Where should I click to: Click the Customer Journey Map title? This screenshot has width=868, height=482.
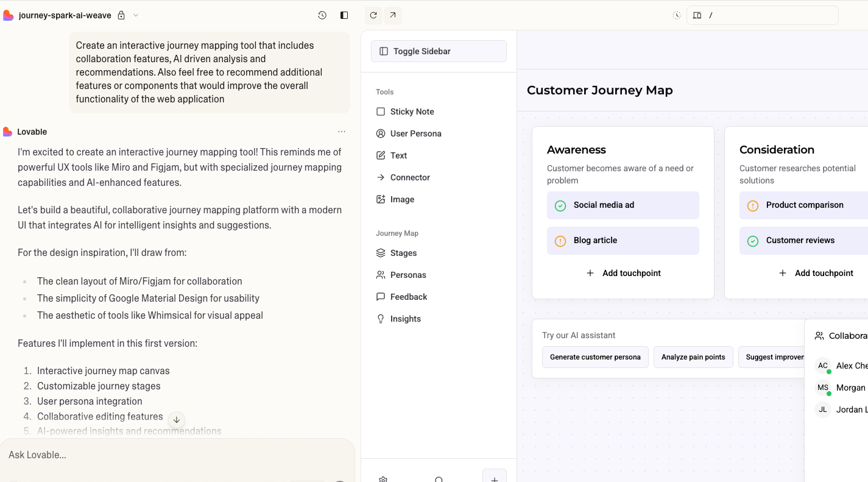(599, 90)
